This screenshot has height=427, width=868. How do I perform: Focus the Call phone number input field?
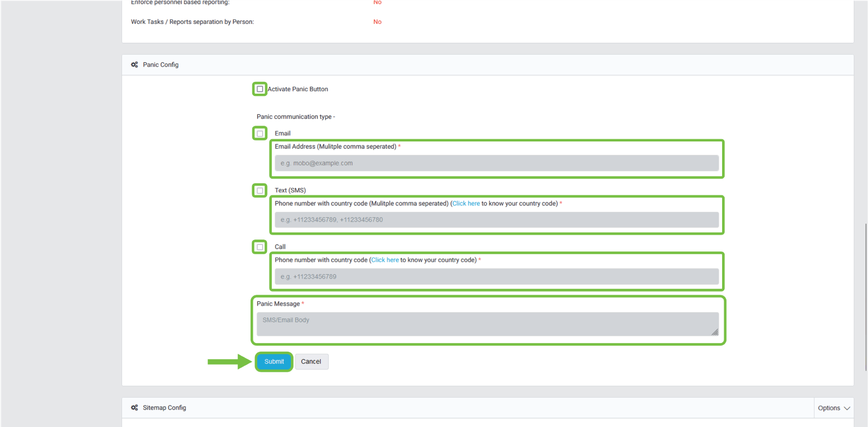(496, 276)
